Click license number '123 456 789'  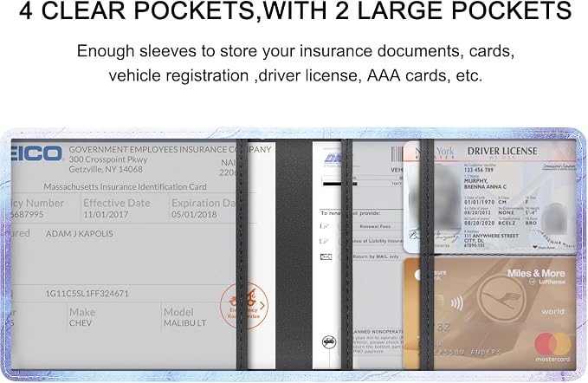479,170
